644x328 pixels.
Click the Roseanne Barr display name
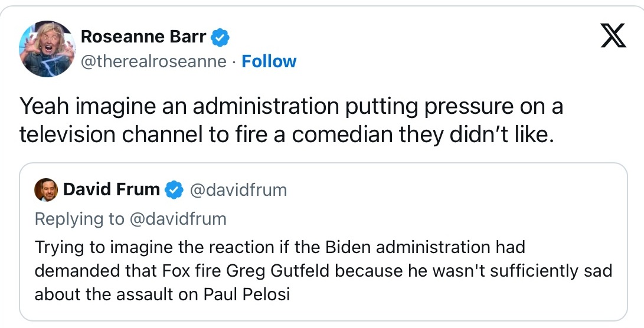[x=143, y=37]
